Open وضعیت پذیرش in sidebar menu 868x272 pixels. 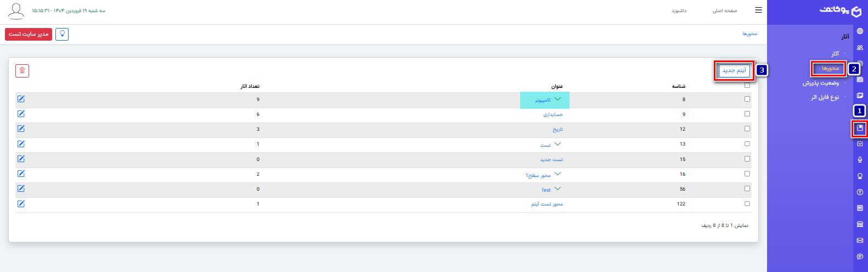click(x=820, y=83)
